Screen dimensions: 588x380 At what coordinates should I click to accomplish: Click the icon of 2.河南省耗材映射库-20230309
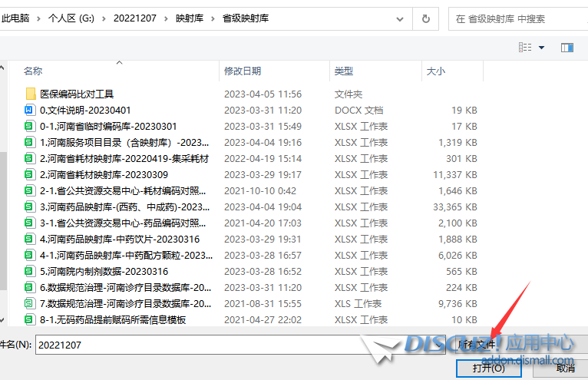(x=31, y=174)
